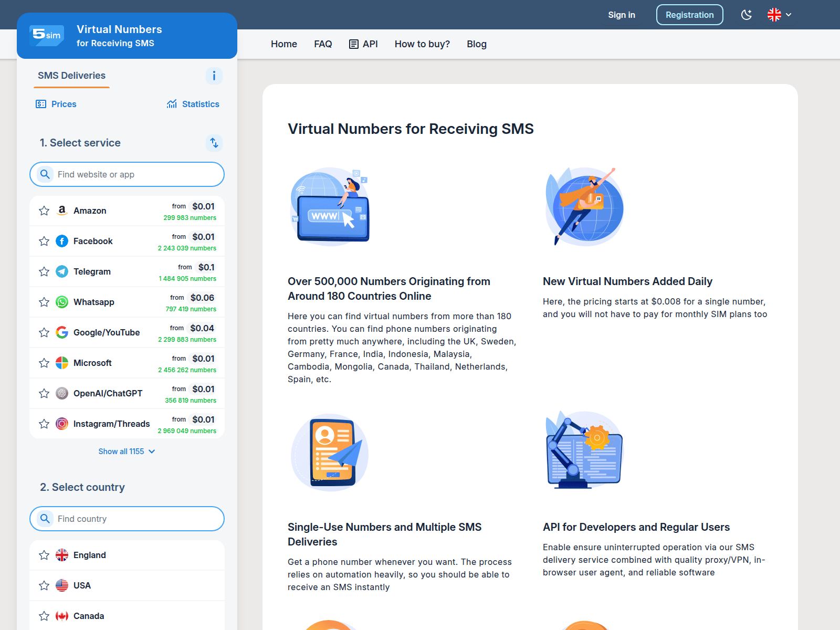Open the Home menu item
Image resolution: width=840 pixels, height=630 pixels.
[284, 44]
